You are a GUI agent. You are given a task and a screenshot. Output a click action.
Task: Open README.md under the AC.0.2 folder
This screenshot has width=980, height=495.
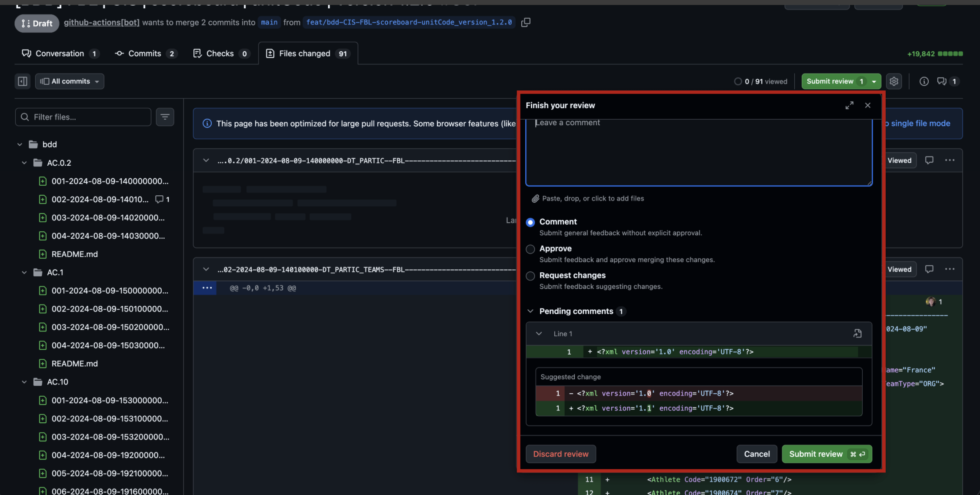click(74, 254)
